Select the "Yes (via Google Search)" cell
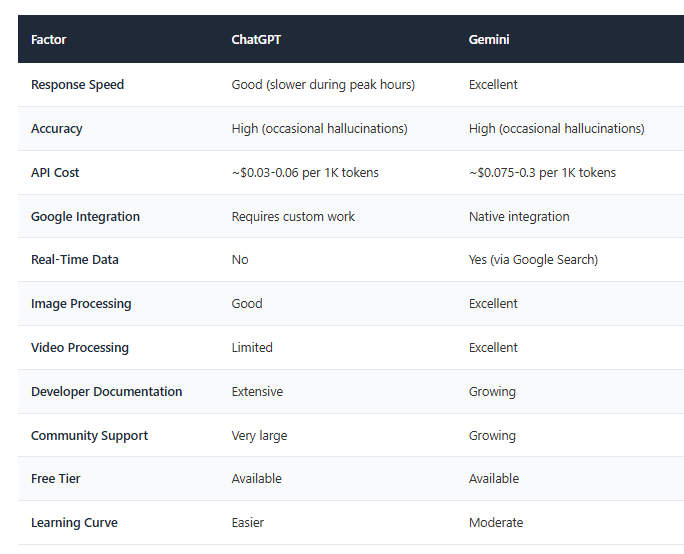 (533, 260)
